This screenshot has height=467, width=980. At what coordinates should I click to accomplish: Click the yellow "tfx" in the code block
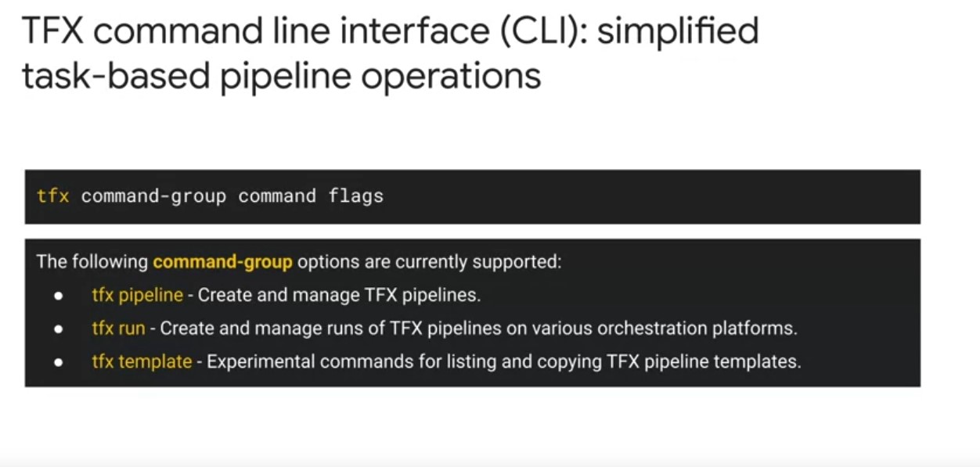(52, 196)
